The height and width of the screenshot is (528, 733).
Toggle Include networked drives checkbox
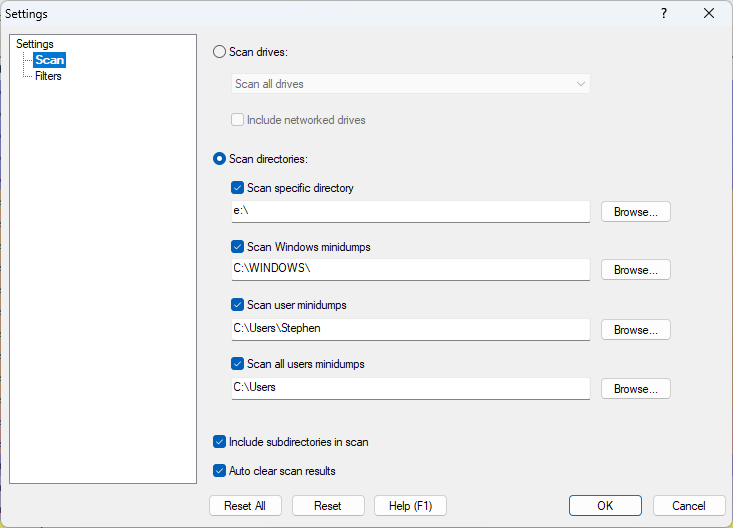(x=237, y=120)
